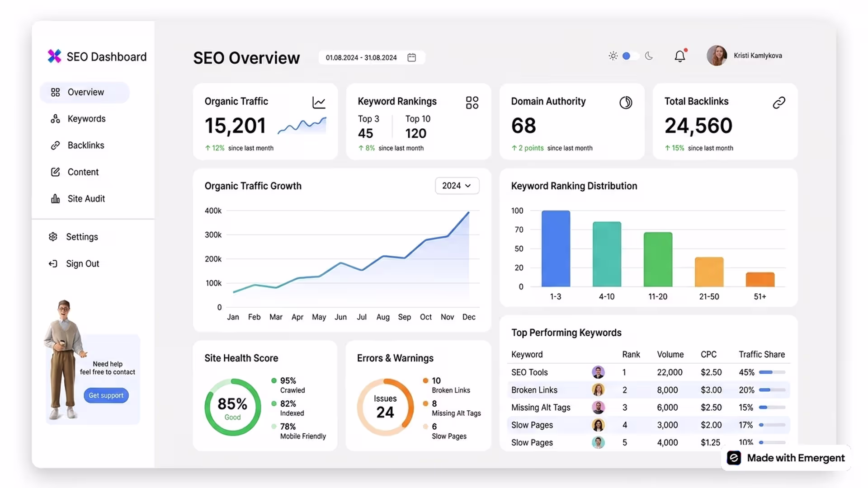Click the Volume column header
This screenshot has height=488, width=868.
coord(670,355)
